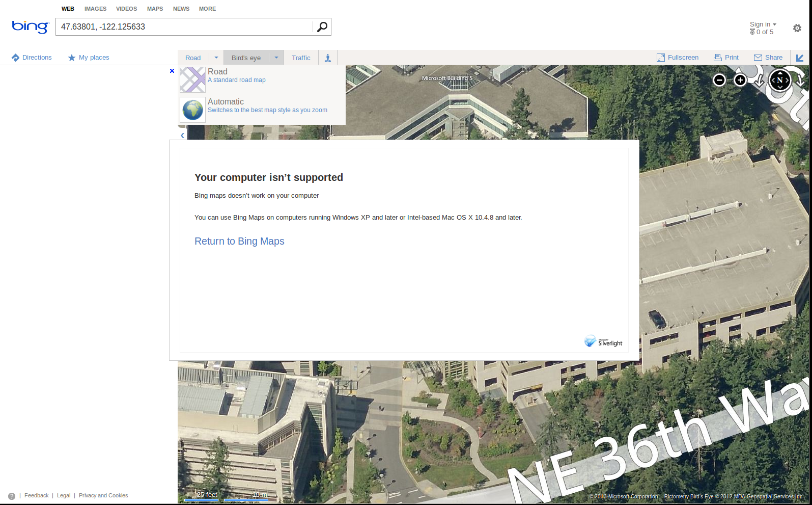The image size is (812, 505).
Task: Go to MAPS search tab
Action: [155, 9]
